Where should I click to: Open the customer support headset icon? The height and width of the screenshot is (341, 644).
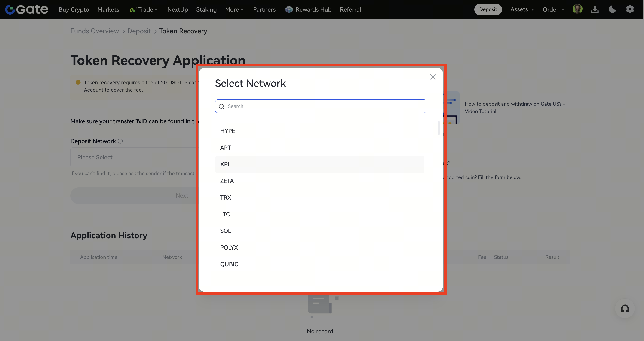pos(625,308)
